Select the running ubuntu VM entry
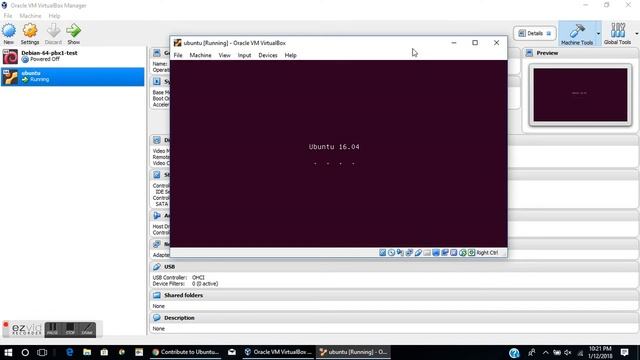This screenshot has height=360, width=640. pos(73,77)
